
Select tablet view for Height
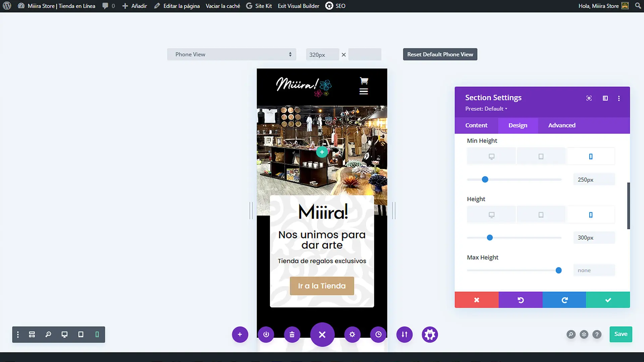pos(541,215)
